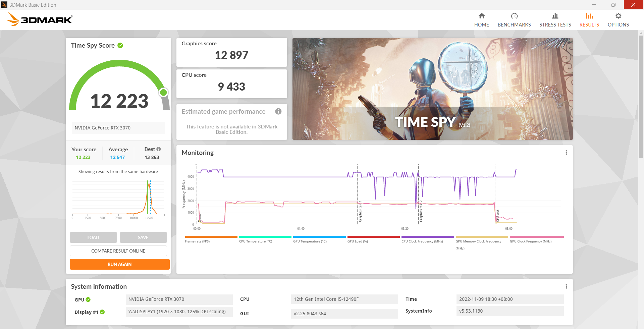The width and height of the screenshot is (644, 329).
Task: Open the Options tab
Action: pos(618,20)
